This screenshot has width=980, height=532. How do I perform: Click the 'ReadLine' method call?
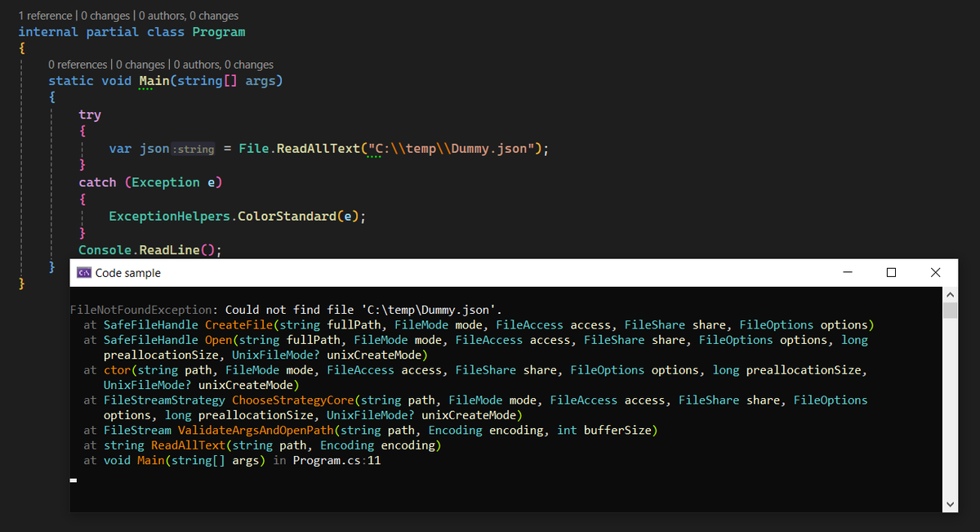(169, 250)
